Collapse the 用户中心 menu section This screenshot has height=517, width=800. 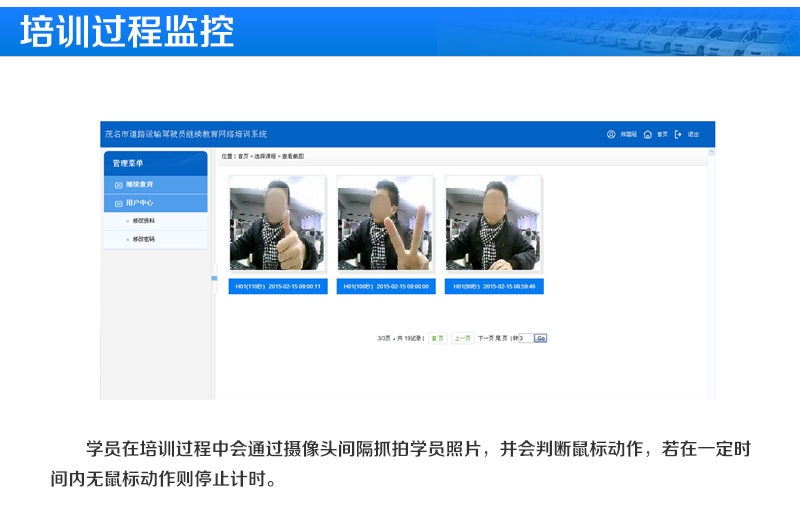pos(140,203)
